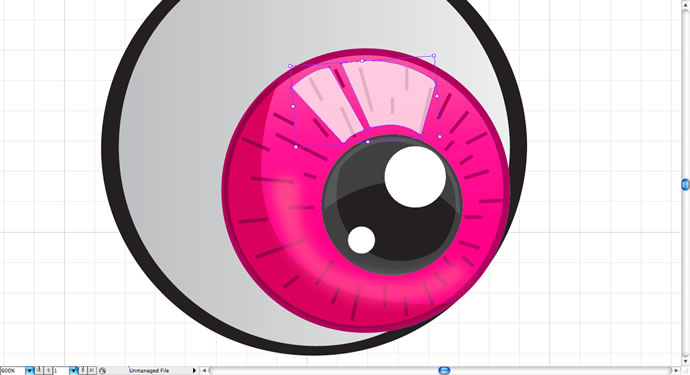
Task: Open the artboard navigation dropdown
Action: click(x=73, y=371)
